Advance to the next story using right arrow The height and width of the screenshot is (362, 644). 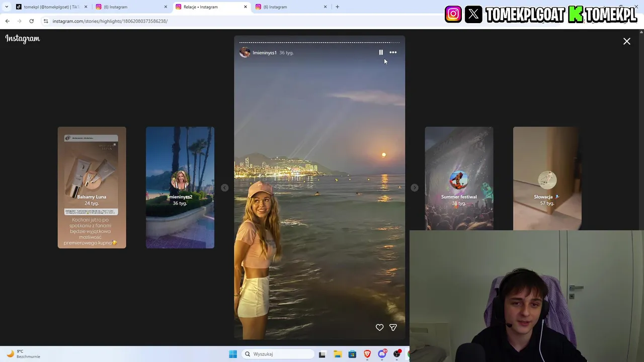(414, 188)
